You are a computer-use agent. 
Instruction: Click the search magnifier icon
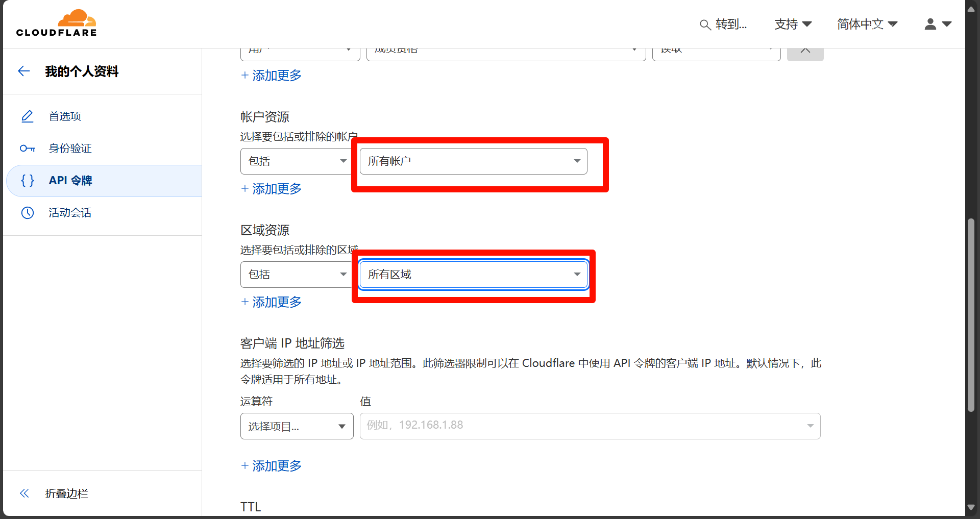[705, 24]
